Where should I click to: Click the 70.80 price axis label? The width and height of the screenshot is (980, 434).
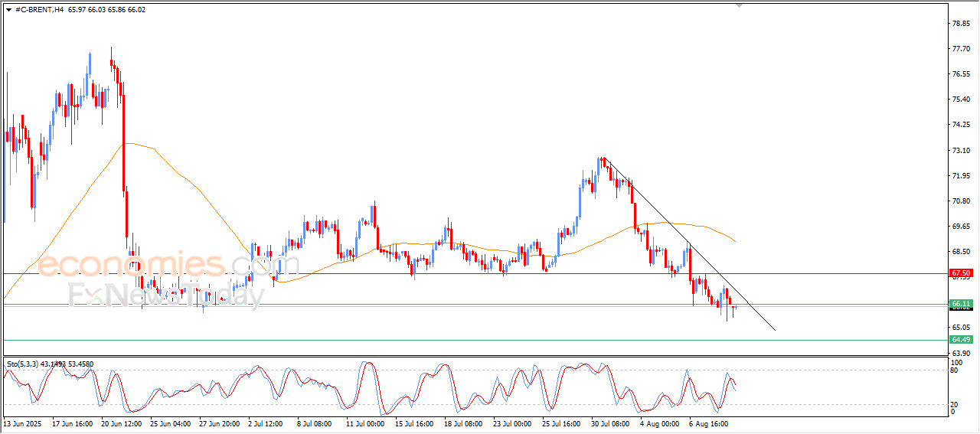pos(961,201)
